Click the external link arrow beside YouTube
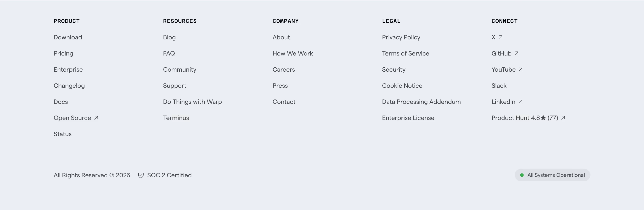The image size is (644, 210). coord(521,69)
